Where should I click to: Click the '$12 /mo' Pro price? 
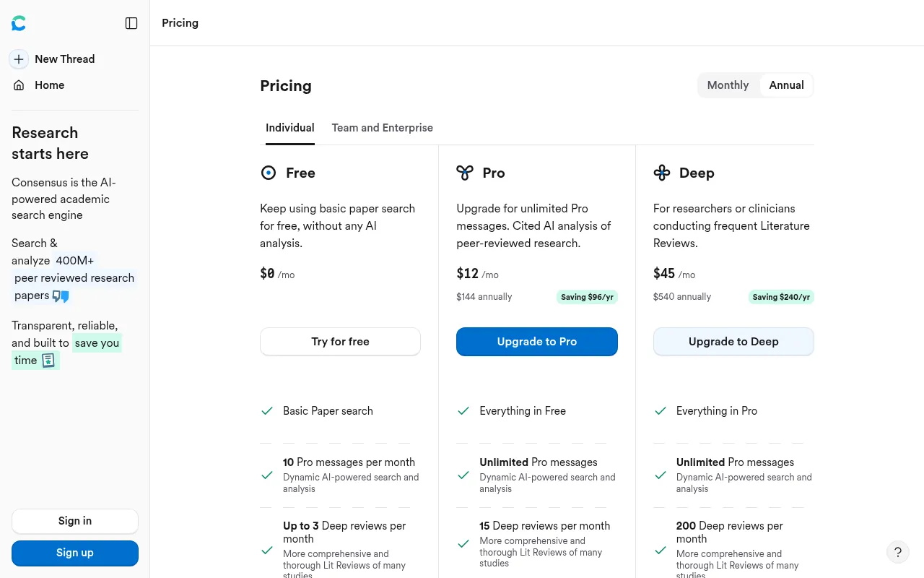pyautogui.click(x=477, y=274)
